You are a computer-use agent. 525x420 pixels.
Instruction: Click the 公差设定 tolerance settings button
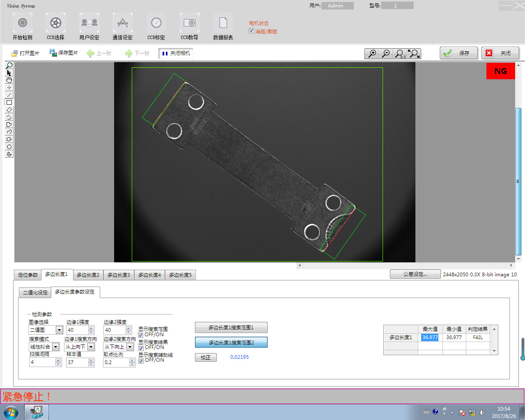click(x=415, y=274)
